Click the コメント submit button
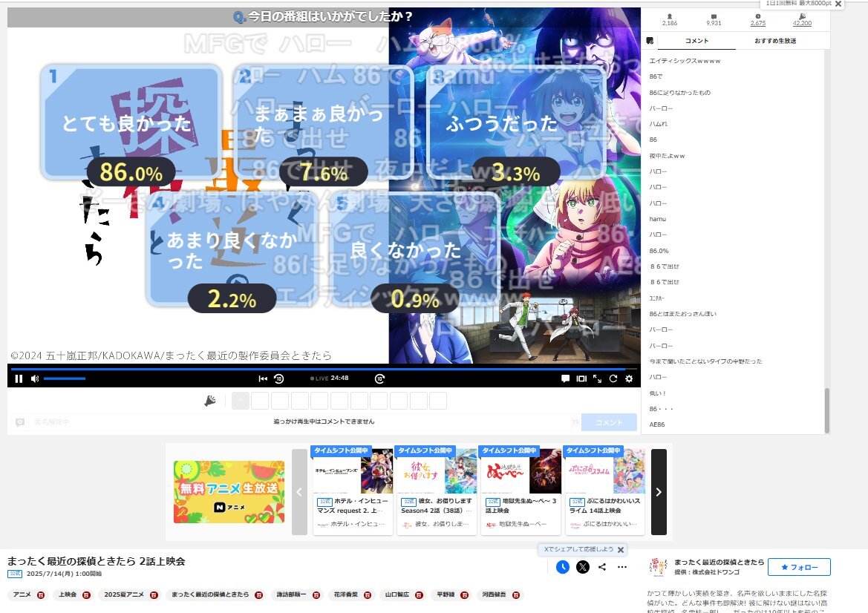Screen dimensions: 868x613 [609, 423]
